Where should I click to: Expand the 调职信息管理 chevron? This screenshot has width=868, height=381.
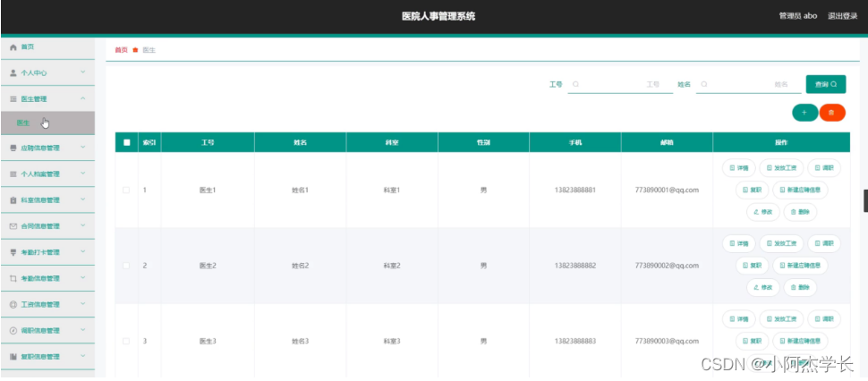[x=83, y=330]
